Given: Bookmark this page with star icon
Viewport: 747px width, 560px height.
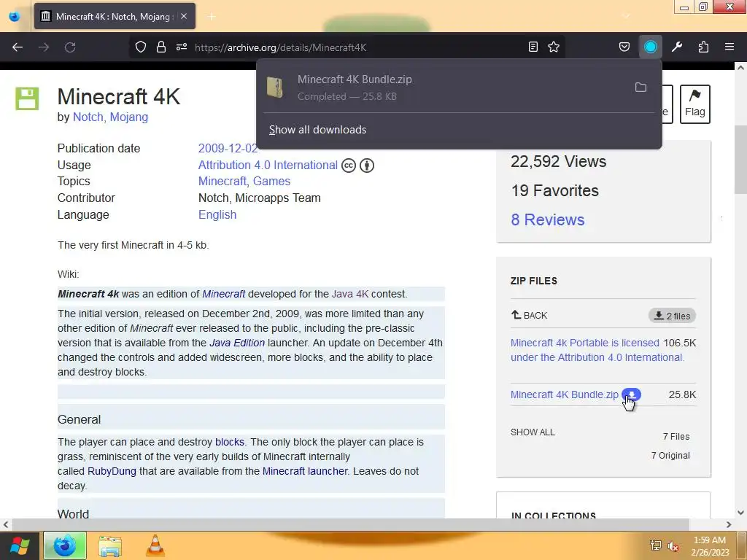Looking at the screenshot, I should coord(554,47).
